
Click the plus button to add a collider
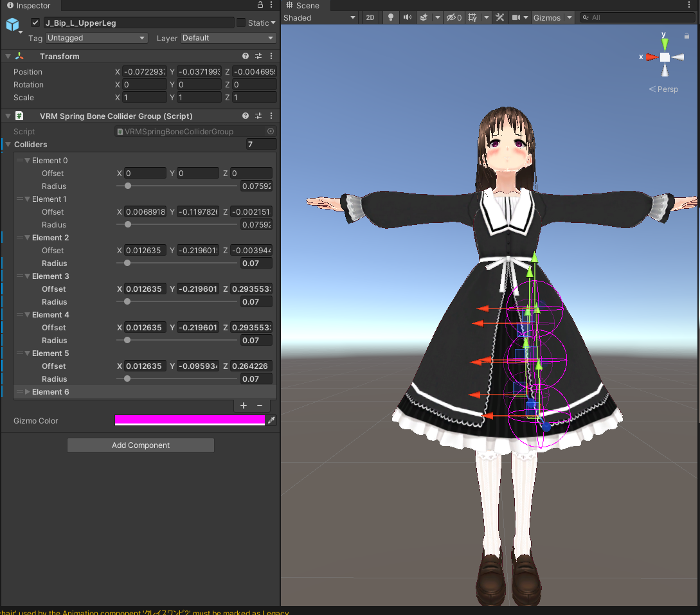pyautogui.click(x=243, y=406)
